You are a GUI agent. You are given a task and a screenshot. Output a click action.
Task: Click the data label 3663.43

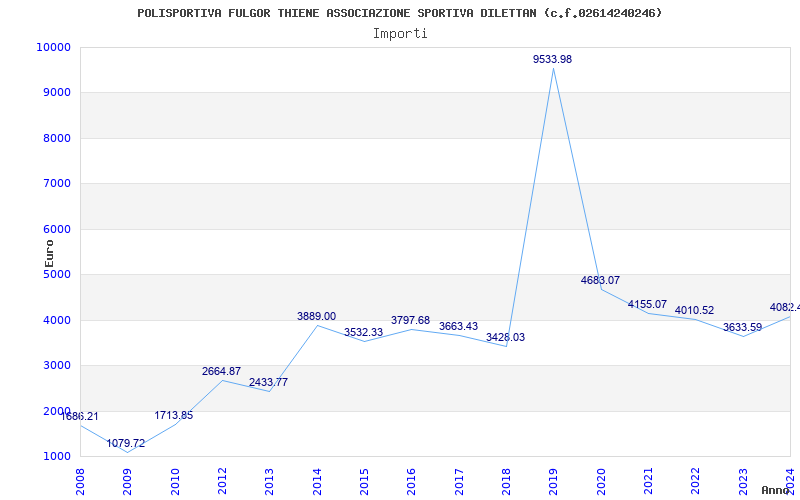(x=458, y=327)
